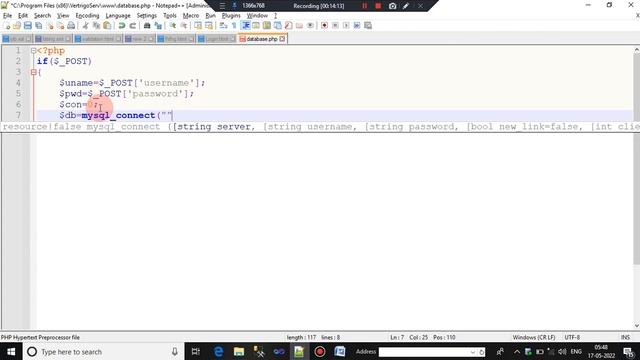Screen dimensions: 640x360
Task: Click the Open file toolbar icon
Action: click(x=17, y=25)
